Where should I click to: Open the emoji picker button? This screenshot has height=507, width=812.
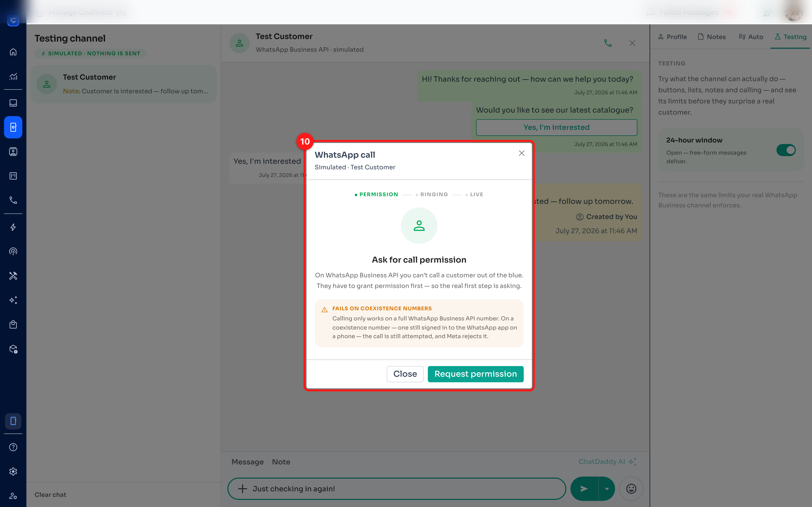[631, 488]
